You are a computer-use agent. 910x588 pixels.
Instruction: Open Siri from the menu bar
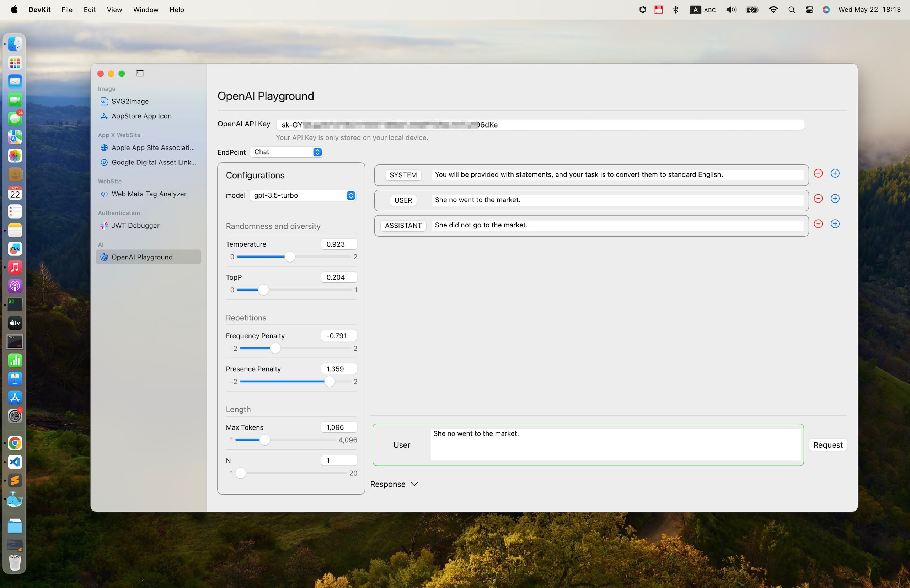pyautogui.click(x=826, y=10)
